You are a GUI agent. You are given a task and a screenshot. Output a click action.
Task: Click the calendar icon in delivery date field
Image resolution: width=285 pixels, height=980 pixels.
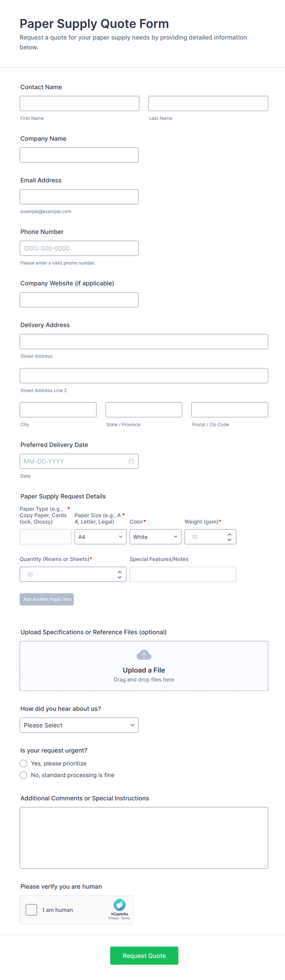[131, 461]
